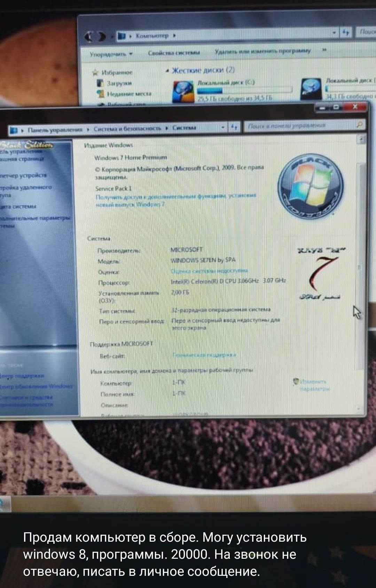This screenshot has height=588, width=376.
Task: Select model text WINDOWS SE7EN by SPA
Action: click(203, 260)
